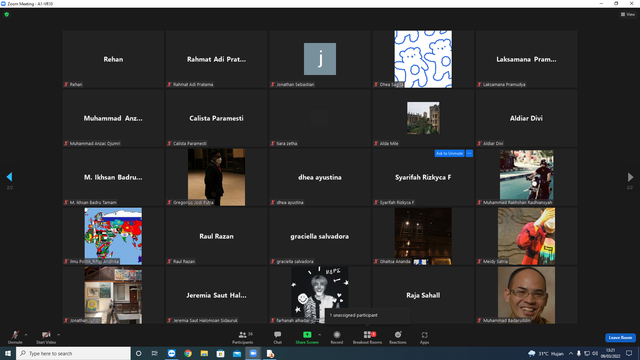Open Cortana from the taskbar
The width and height of the screenshot is (640, 360).
pos(139,353)
